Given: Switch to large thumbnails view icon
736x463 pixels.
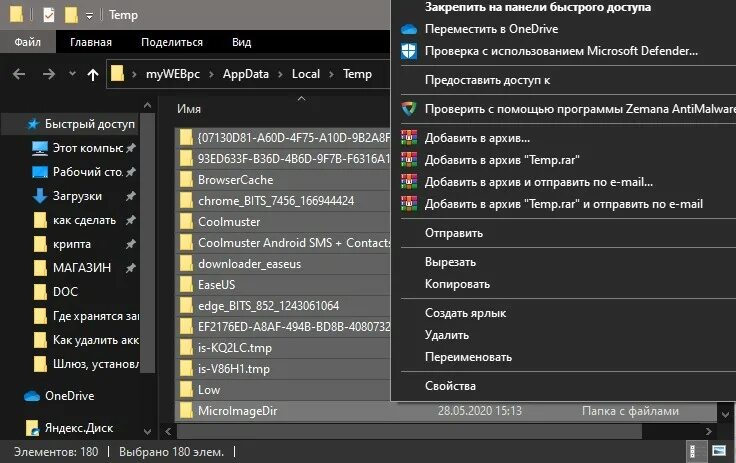Looking at the screenshot, I should [719, 451].
